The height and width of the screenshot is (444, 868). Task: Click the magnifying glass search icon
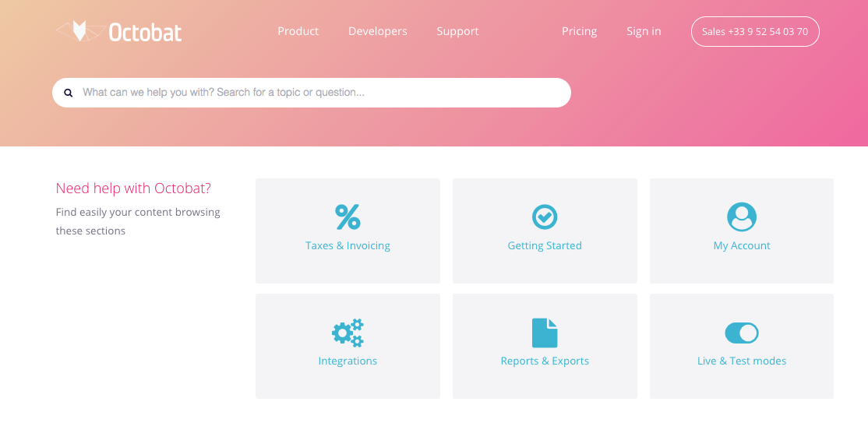point(69,93)
